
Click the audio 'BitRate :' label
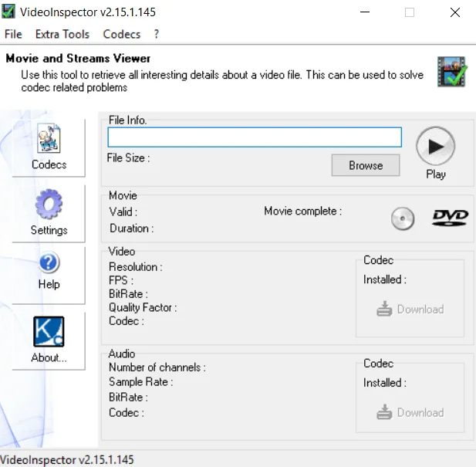coord(128,398)
